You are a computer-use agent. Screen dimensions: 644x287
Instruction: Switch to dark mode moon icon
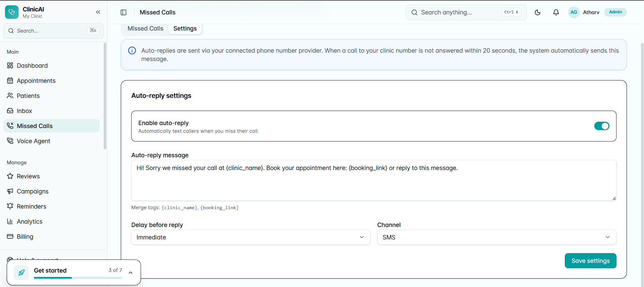pyautogui.click(x=538, y=12)
